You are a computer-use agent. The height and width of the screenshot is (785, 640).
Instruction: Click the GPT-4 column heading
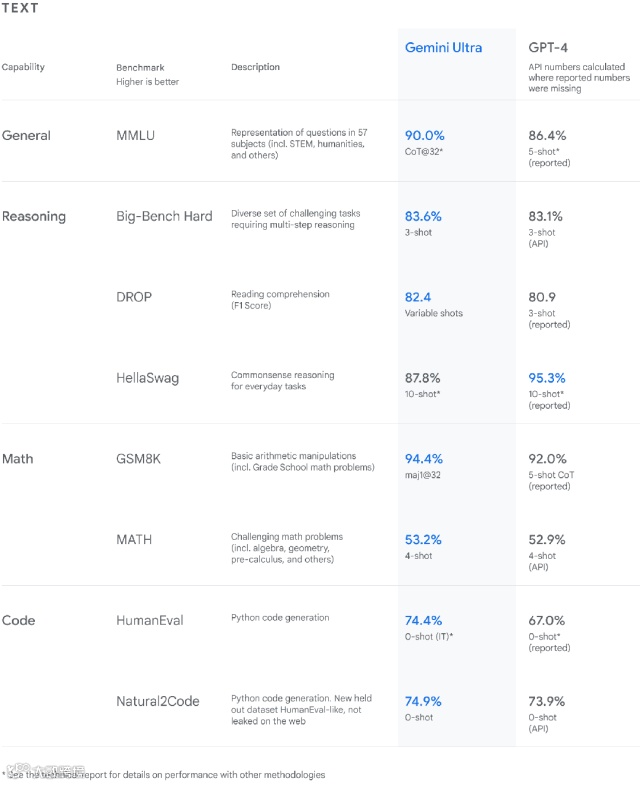tap(548, 48)
